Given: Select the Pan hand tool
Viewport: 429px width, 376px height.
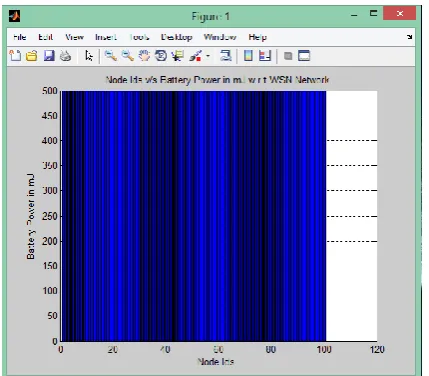Looking at the screenshot, I should pyautogui.click(x=144, y=56).
